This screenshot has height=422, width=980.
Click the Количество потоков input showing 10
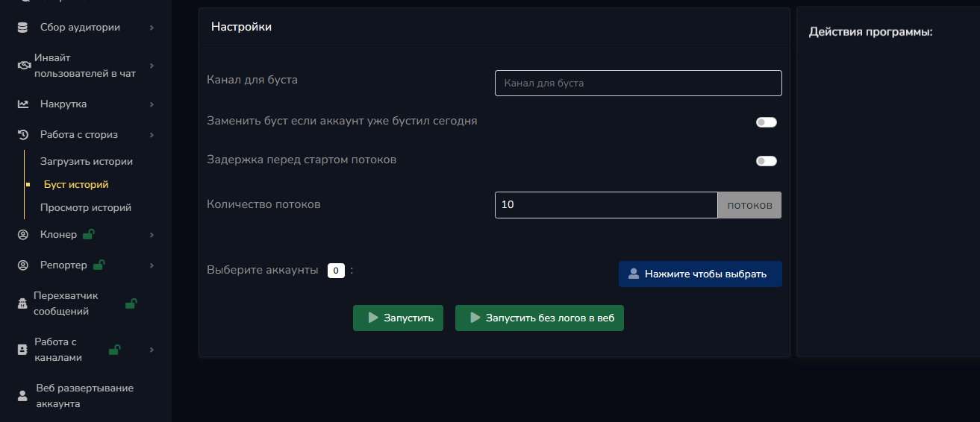click(x=606, y=204)
